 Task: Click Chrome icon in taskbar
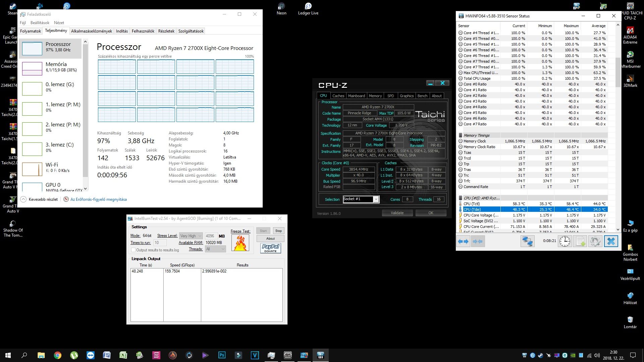(58, 355)
